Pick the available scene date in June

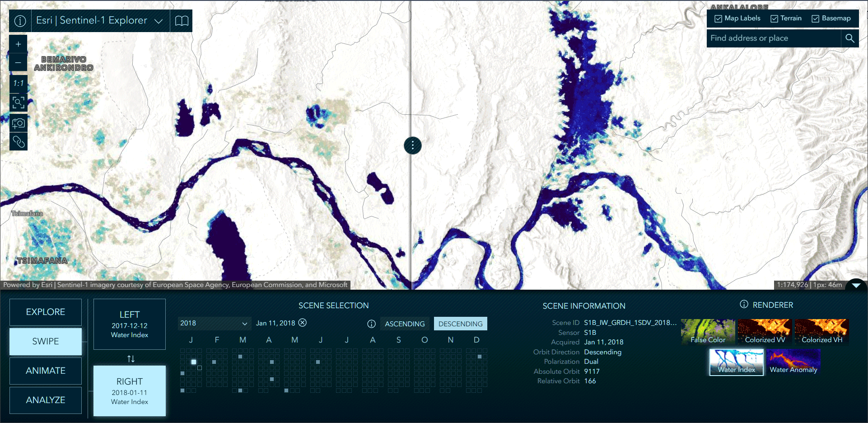tap(318, 362)
